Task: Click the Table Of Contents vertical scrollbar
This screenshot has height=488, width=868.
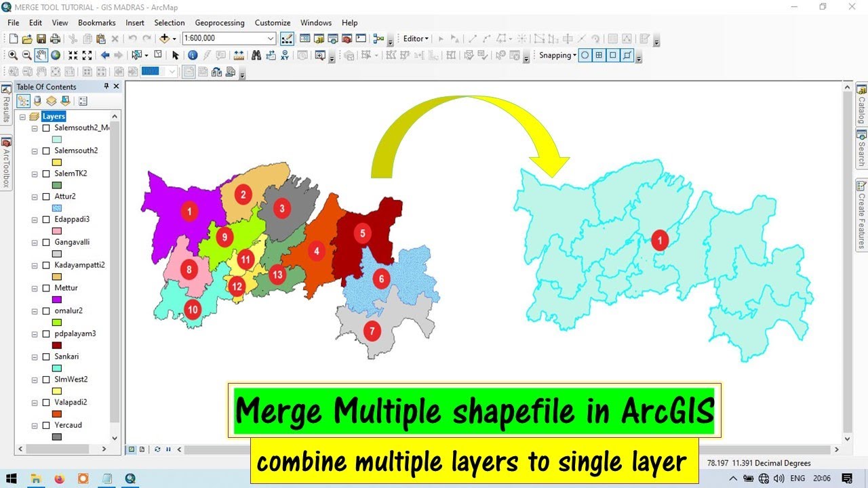Action: [x=115, y=278]
